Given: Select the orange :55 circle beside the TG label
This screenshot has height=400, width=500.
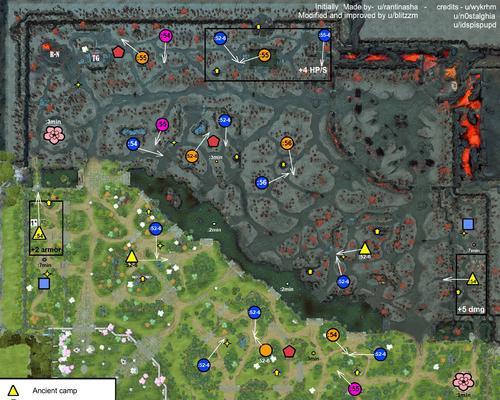Looking at the screenshot, I should pyautogui.click(x=142, y=58).
